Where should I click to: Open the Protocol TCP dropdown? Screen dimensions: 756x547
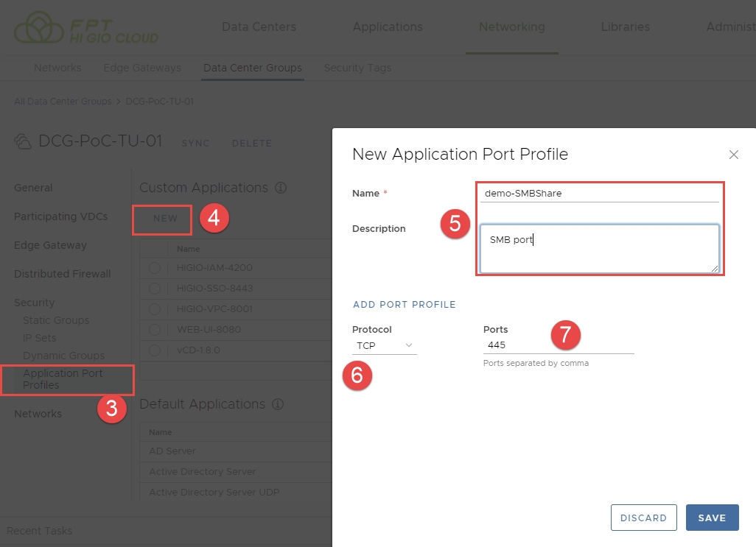384,345
